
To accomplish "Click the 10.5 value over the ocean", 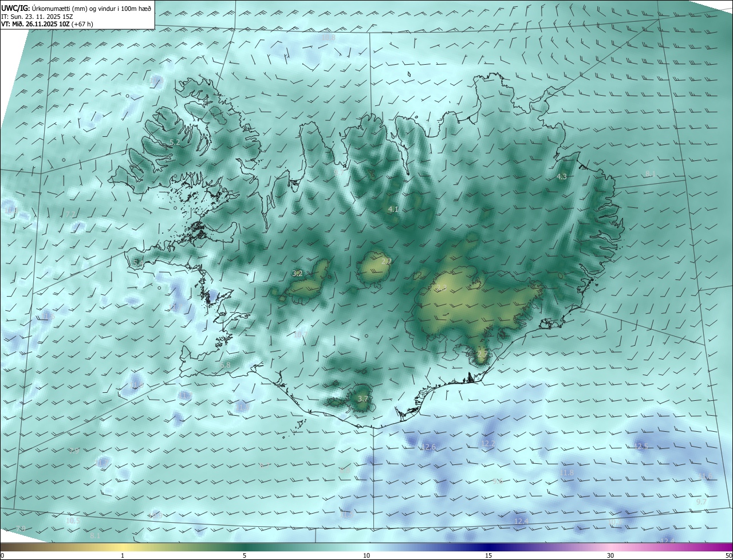I will click(72, 521).
